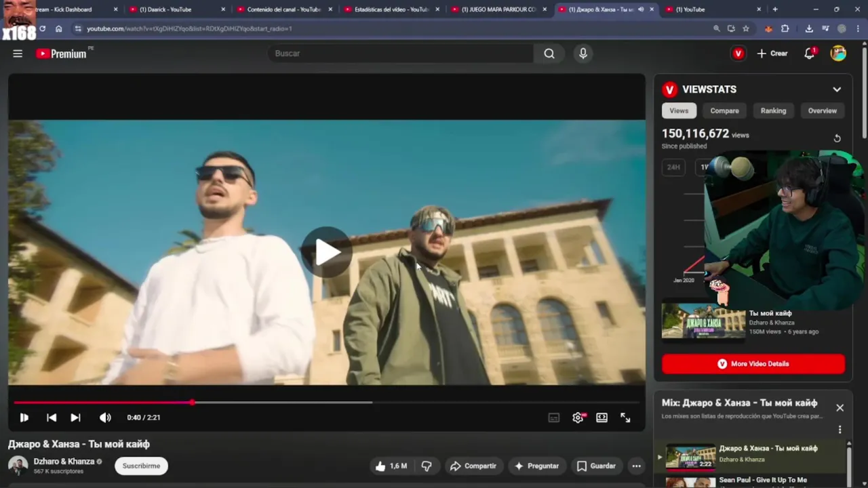Screen dimensions: 868x488
Task: Open ViewStats video thumbnail Ты мой кайф
Action: (703, 321)
